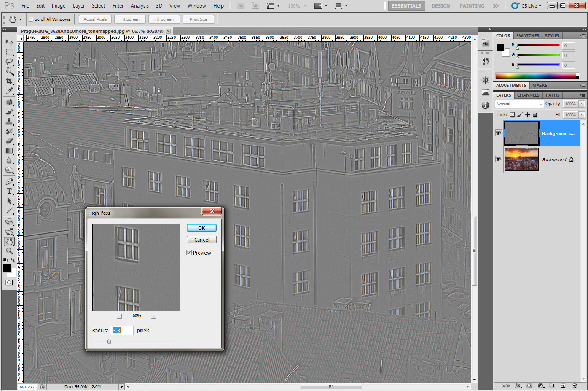Viewport: 588px width, 391px height.
Task: Select the Crop tool
Action: [9, 81]
